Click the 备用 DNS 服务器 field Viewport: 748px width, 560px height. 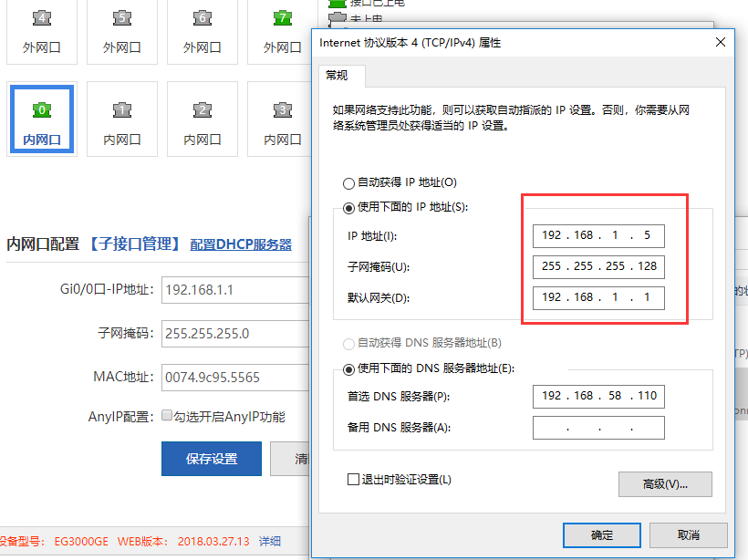coord(598,428)
